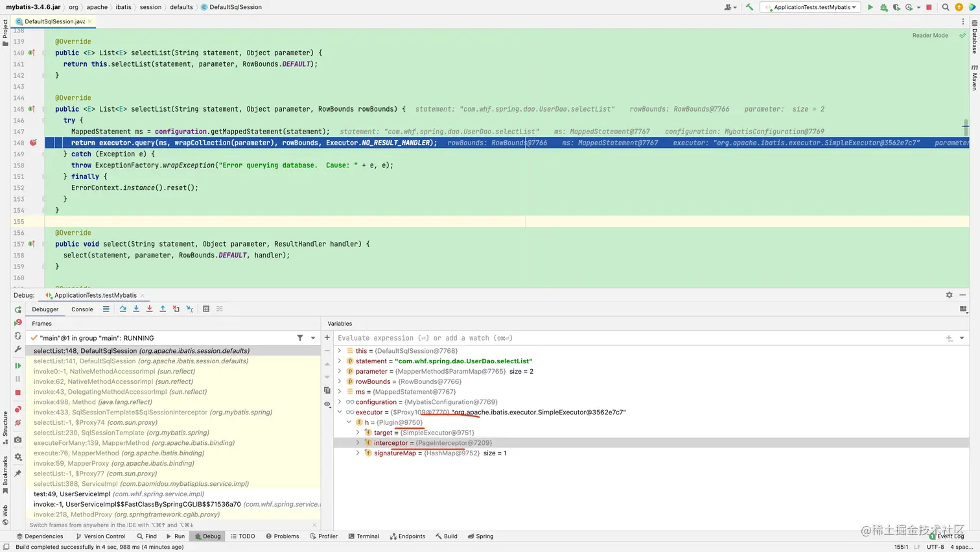This screenshot has width=980, height=552.
Task: Click the Run to Cursor icon
Action: pos(190,309)
